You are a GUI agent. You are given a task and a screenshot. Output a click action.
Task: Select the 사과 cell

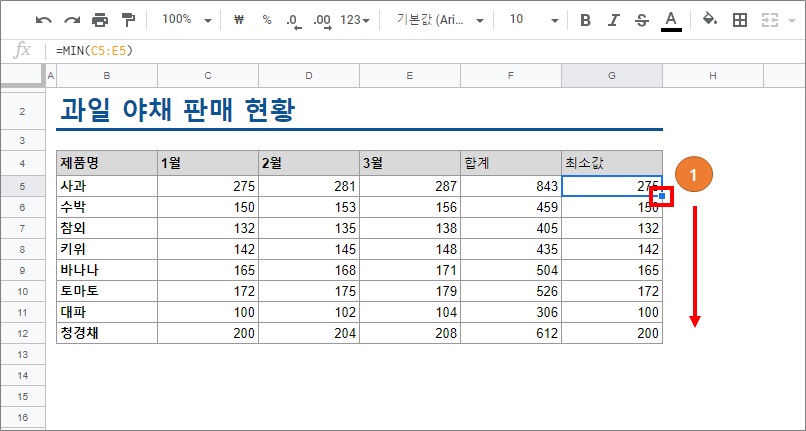coord(107,186)
